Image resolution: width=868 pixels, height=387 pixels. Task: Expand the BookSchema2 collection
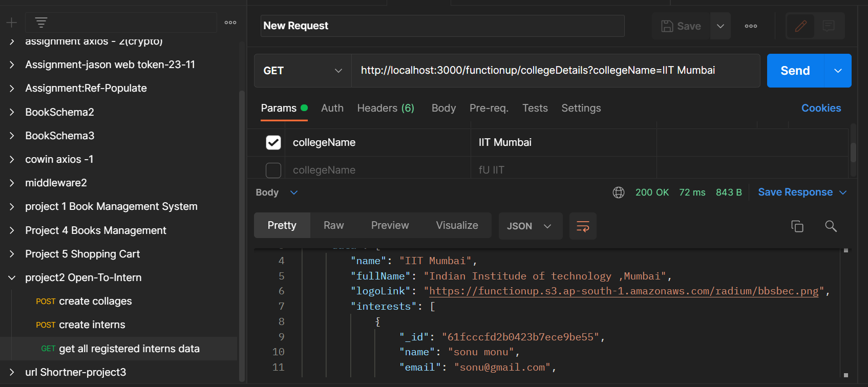(12, 112)
